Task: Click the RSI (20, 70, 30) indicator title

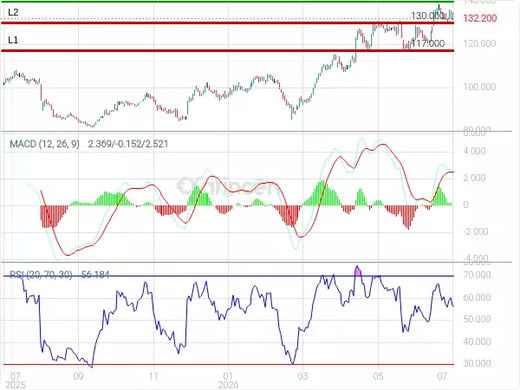Action: (x=41, y=275)
